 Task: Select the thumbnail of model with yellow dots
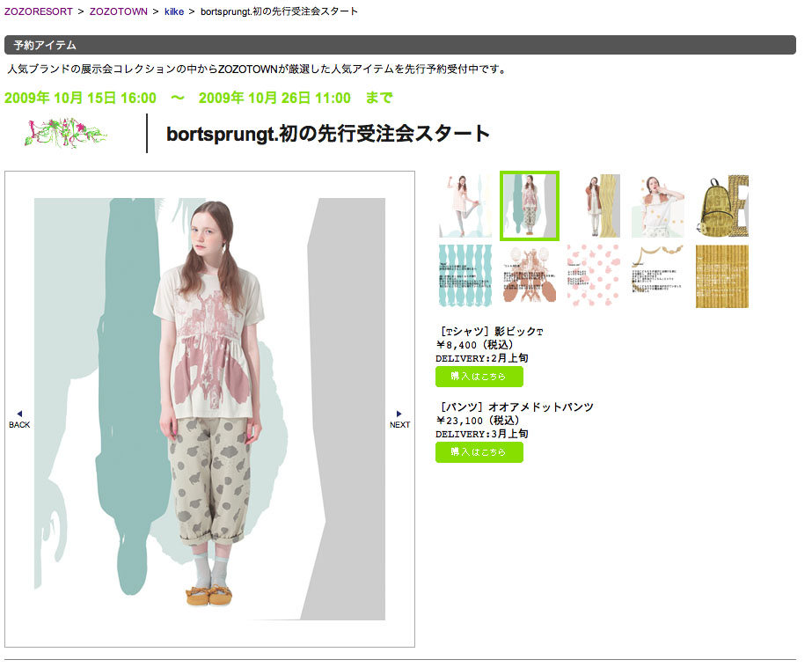[658, 206]
